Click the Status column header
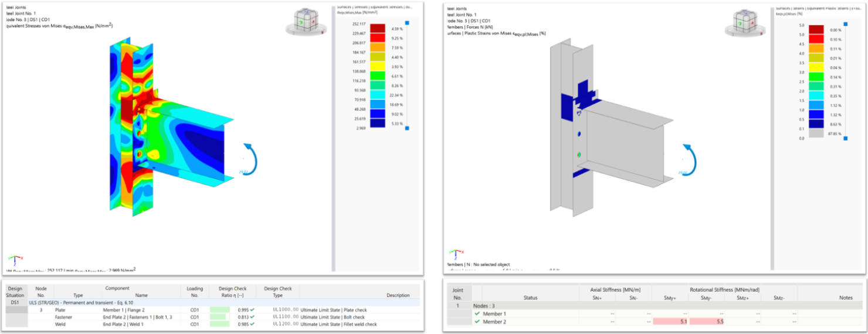Image resolution: width=868 pixels, height=334 pixels. 530,298
